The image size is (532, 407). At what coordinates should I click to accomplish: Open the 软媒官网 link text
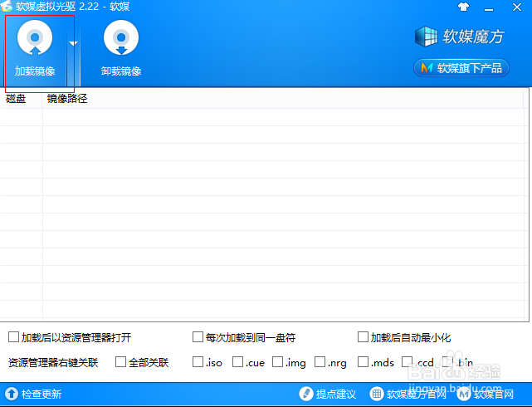(494, 394)
